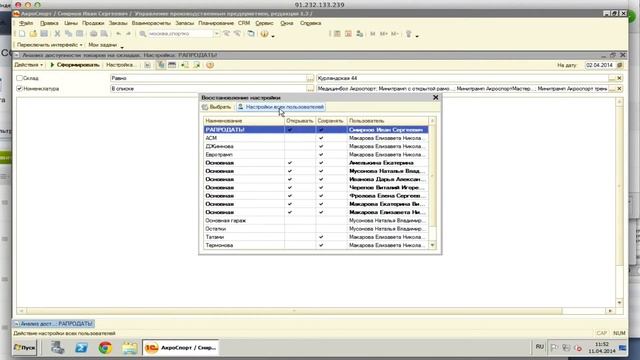This screenshot has height=360, width=640.
Task: Toggle Открывать check in РАПРОДАТЫ row
Action: [290, 129]
